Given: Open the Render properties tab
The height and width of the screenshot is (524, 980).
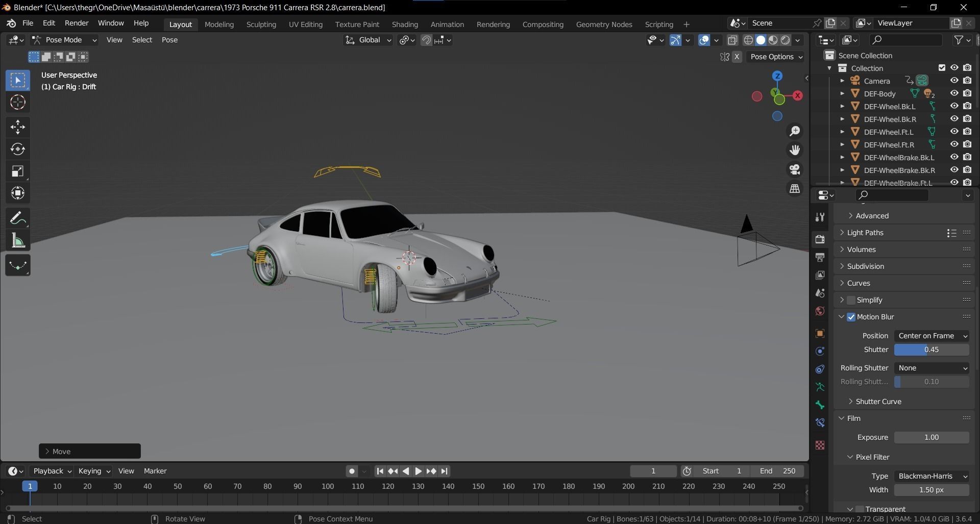Looking at the screenshot, I should coord(820,239).
